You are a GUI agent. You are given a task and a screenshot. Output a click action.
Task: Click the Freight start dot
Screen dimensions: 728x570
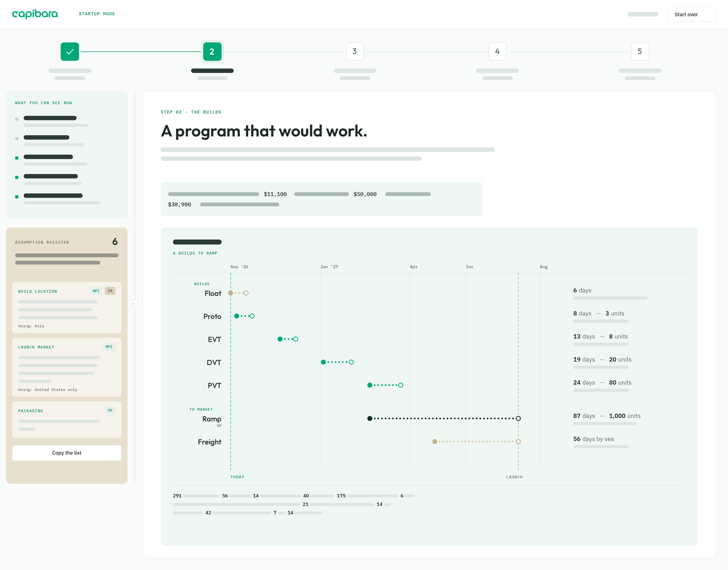point(435,441)
